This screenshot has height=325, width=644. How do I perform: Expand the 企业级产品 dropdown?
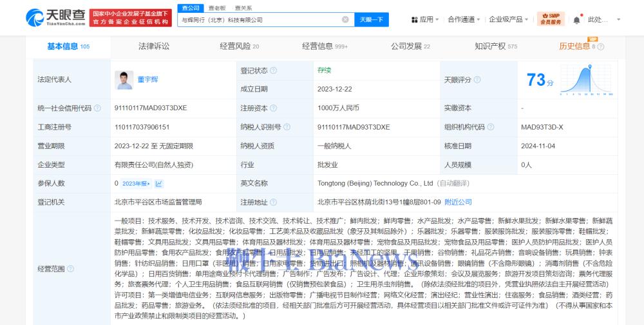click(527, 19)
